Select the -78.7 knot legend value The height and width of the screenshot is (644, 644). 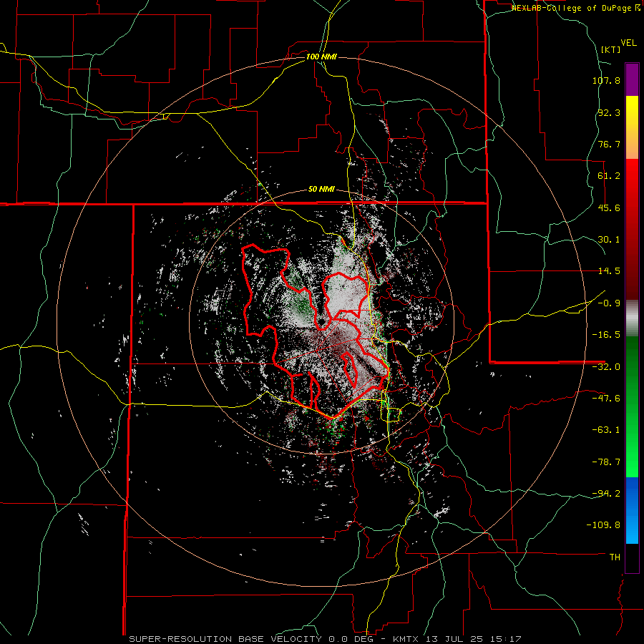coord(606,462)
